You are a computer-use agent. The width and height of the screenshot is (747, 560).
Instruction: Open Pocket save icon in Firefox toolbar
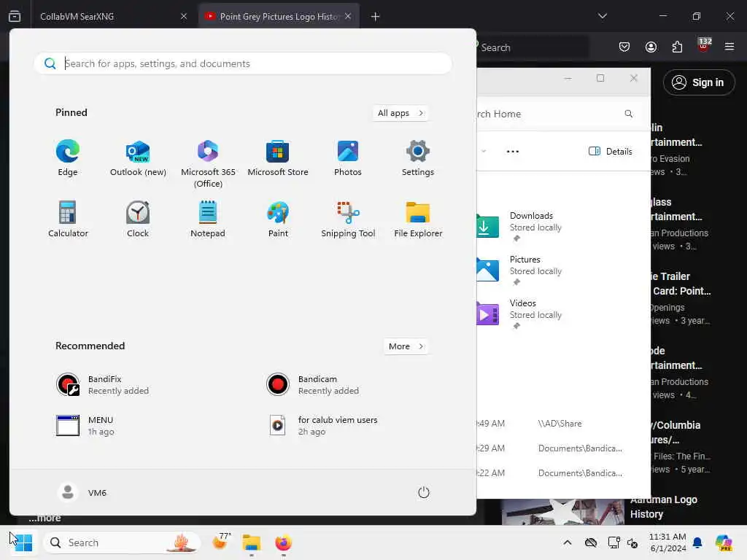[624, 47]
